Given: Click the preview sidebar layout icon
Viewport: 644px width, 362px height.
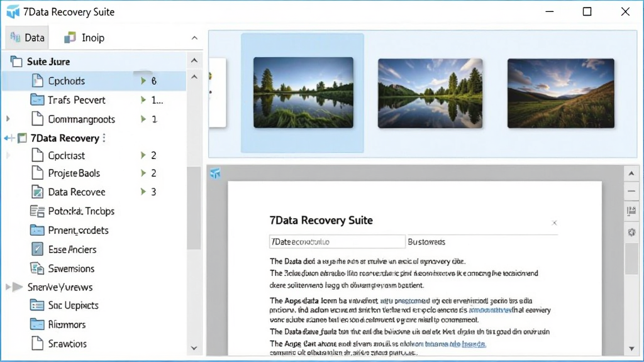Looking at the screenshot, I should click(631, 211).
